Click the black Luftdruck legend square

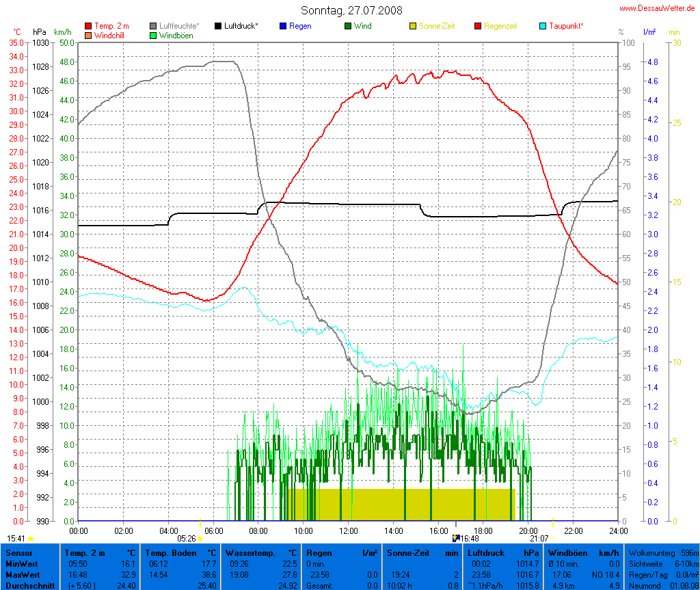218,26
